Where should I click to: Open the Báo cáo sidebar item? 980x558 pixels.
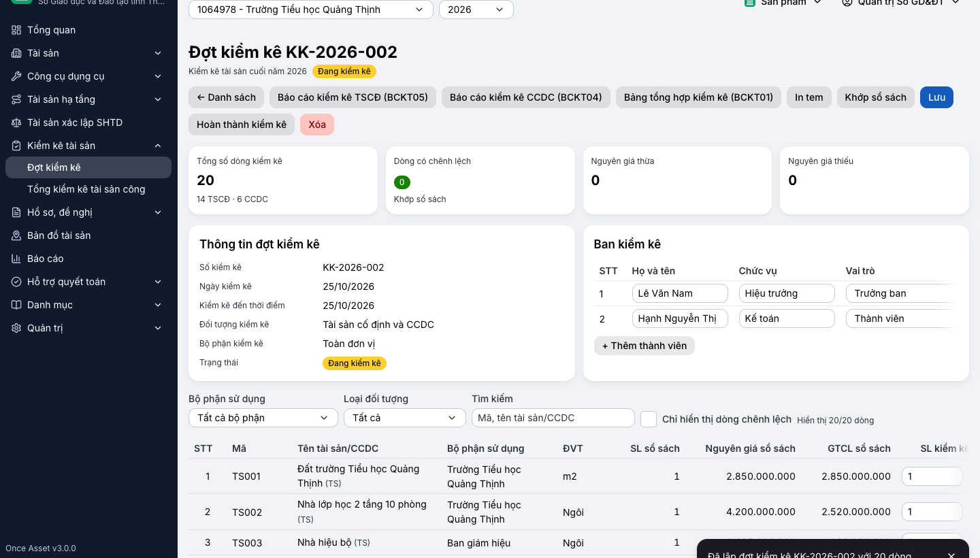coord(88,259)
